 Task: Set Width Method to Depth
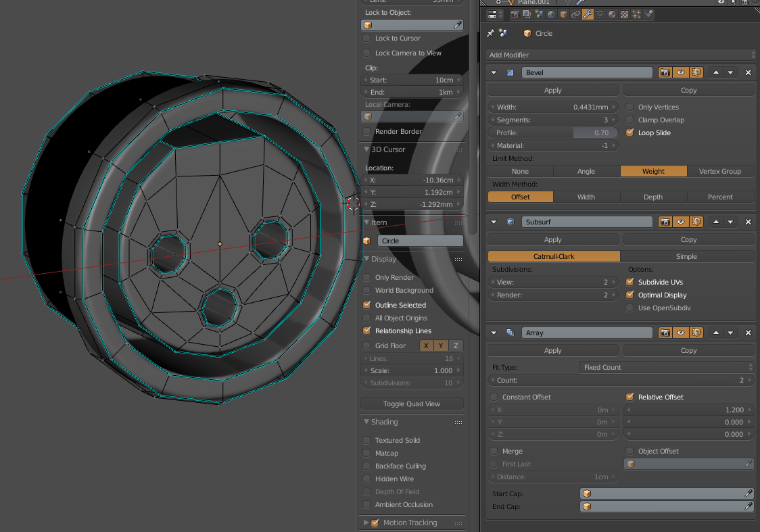click(x=653, y=197)
